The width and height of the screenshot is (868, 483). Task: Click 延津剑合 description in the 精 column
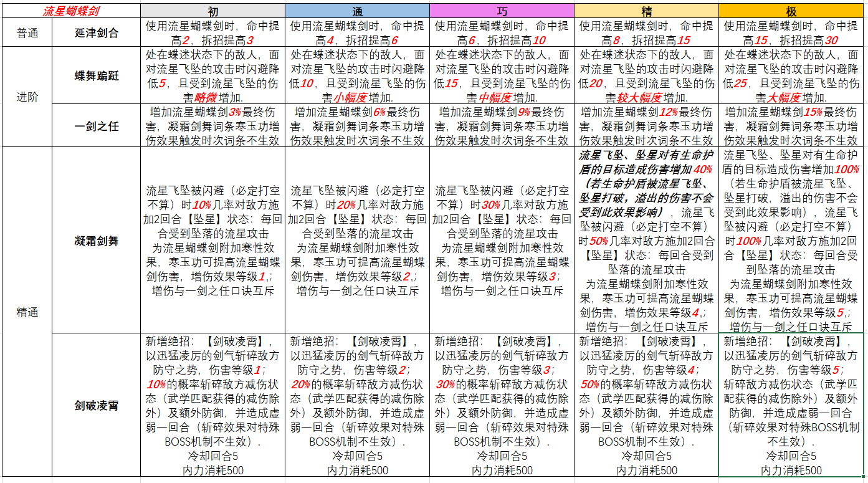click(646, 32)
